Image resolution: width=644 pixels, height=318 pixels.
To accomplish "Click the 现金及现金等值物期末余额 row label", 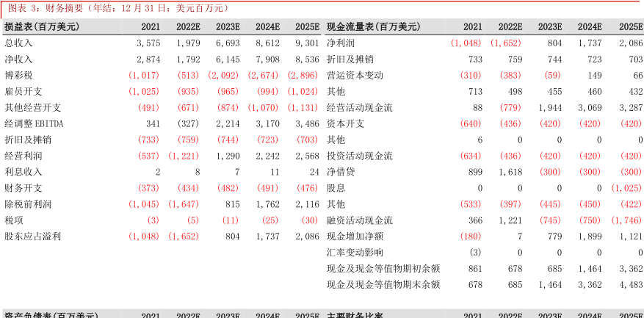I will (x=383, y=285).
